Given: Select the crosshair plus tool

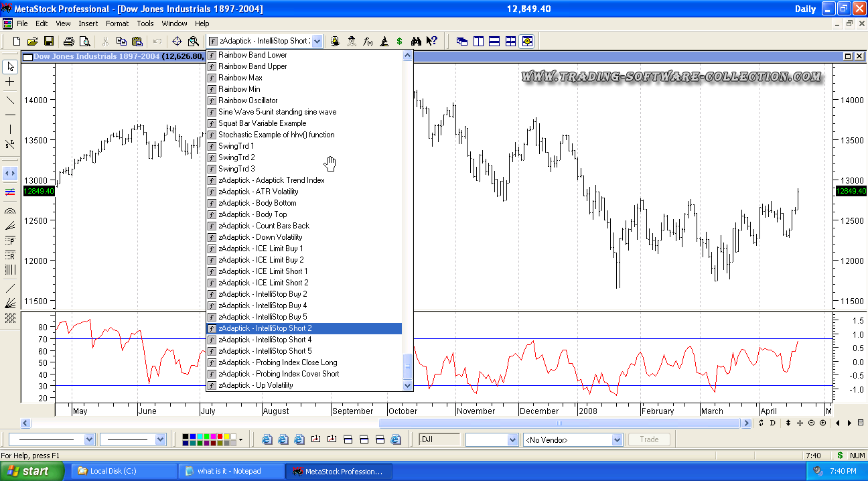Looking at the screenshot, I should click(10, 82).
